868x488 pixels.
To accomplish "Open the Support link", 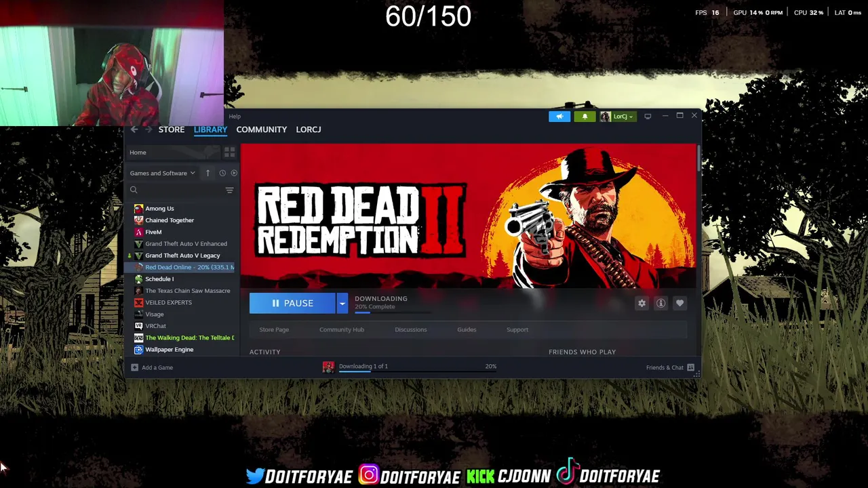I will [x=517, y=330].
